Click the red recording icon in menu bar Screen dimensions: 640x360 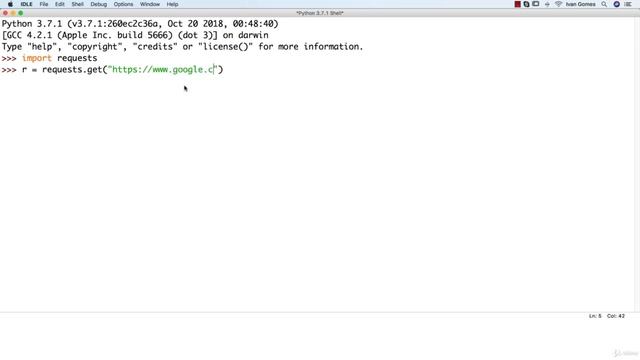518,4
